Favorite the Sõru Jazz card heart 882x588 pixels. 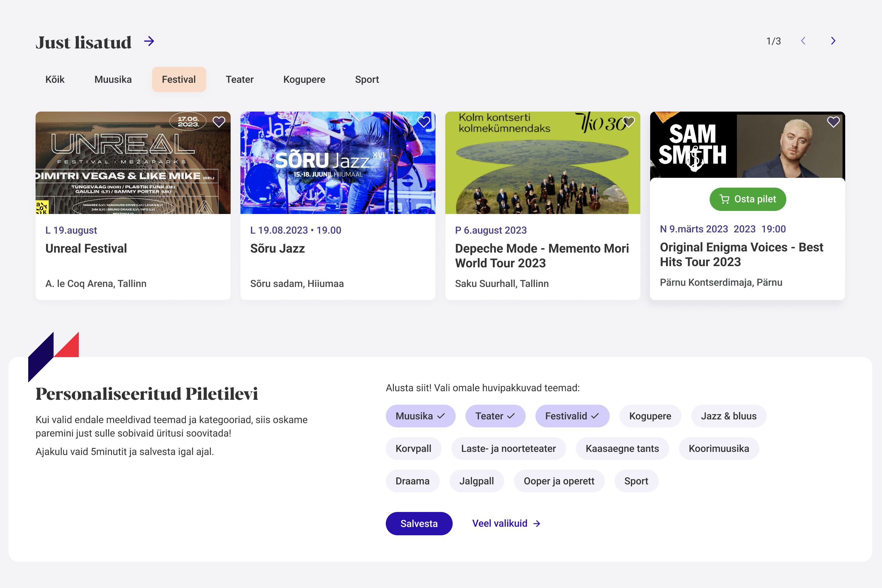click(x=424, y=122)
